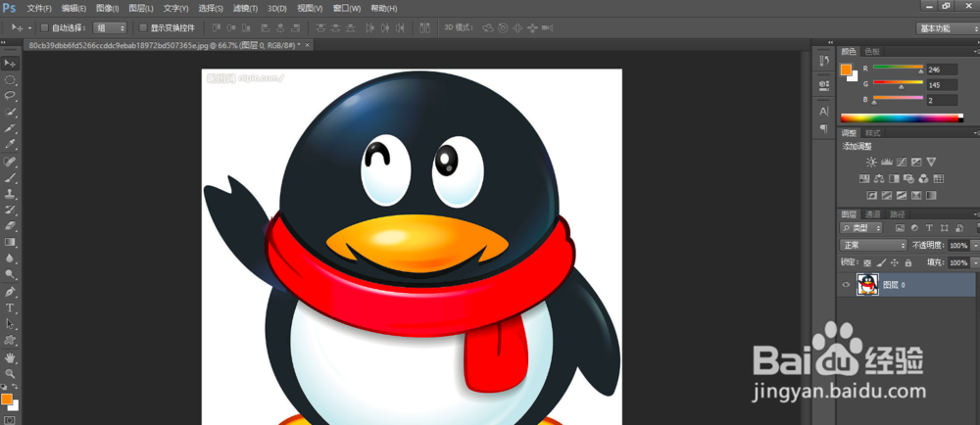Select the Path Selection tool
980x425 pixels.
coord(10,324)
